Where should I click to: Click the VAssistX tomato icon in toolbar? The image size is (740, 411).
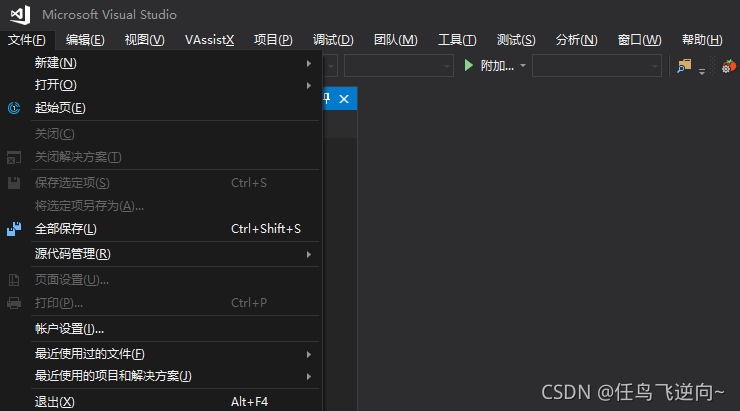(729, 66)
